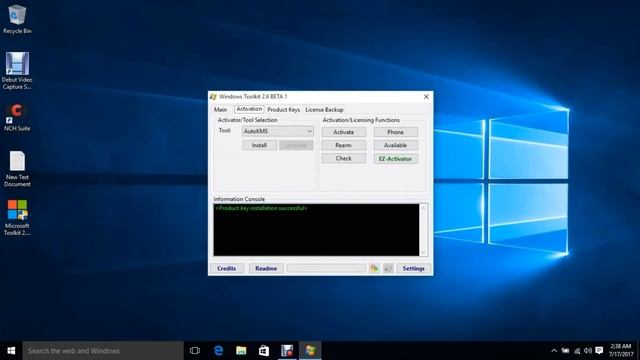
Task: Open the Recycle Bin desktop icon
Action: click(x=17, y=19)
